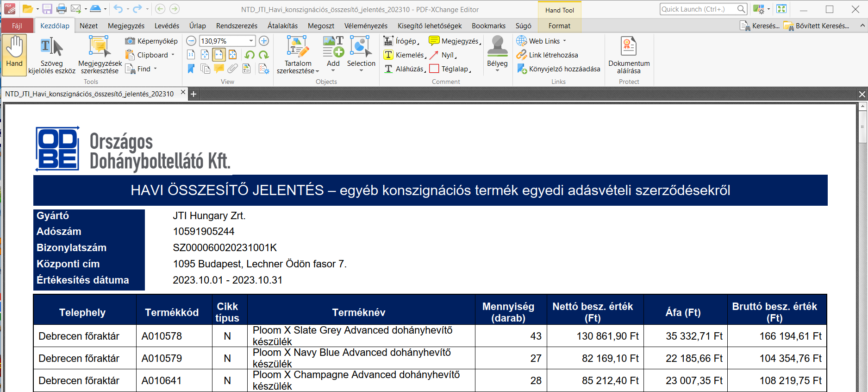Open the Fájl menu
This screenshot has width=868, height=392.
coord(17,26)
